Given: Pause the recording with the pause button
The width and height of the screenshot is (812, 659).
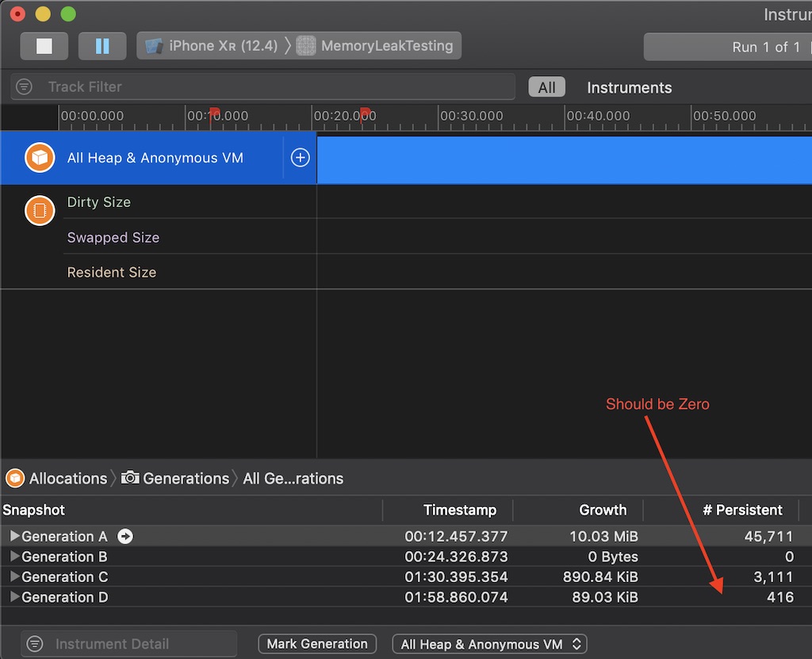Looking at the screenshot, I should (101, 46).
